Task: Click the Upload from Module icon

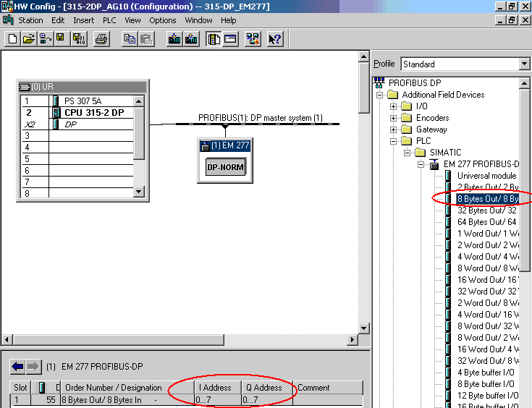Action: click(191, 39)
